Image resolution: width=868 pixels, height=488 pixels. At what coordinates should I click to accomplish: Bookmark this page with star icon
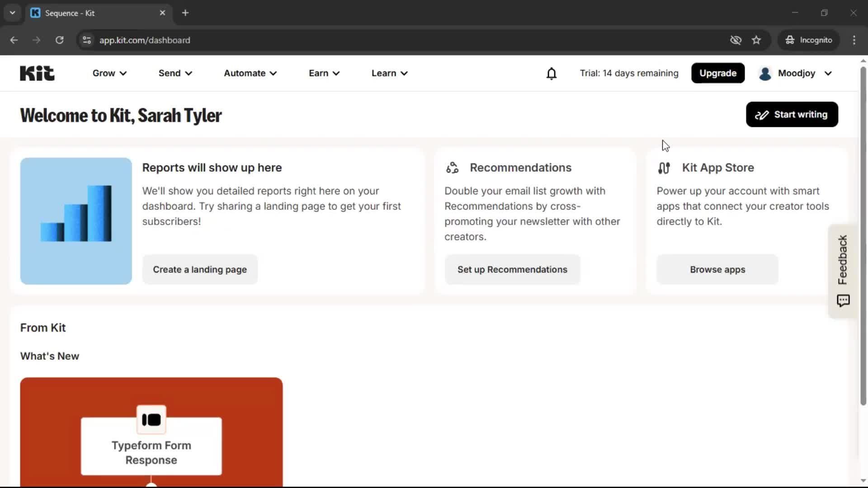pos(756,40)
